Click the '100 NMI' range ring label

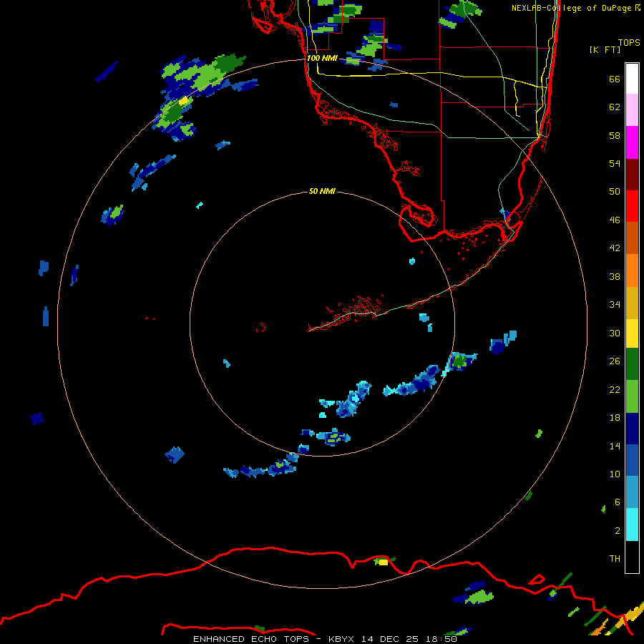pyautogui.click(x=322, y=58)
